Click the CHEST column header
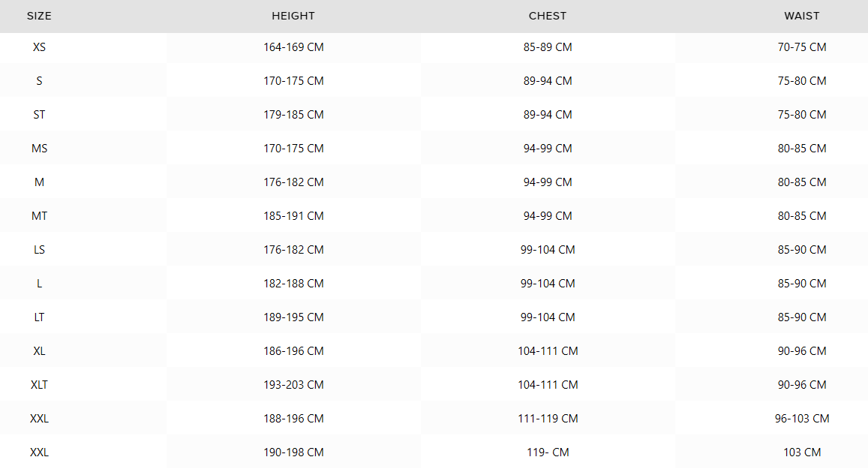Viewport: 868px width, 475px height. pyautogui.click(x=548, y=16)
